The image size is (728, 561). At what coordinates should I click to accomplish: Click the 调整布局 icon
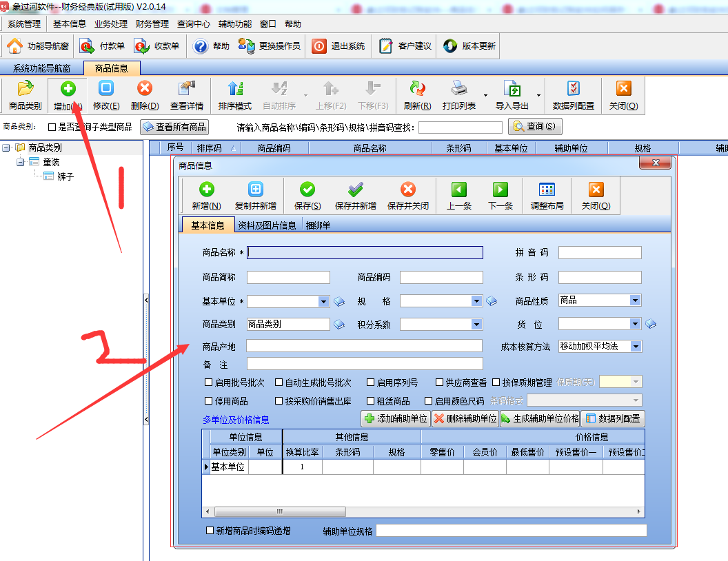pyautogui.click(x=547, y=190)
